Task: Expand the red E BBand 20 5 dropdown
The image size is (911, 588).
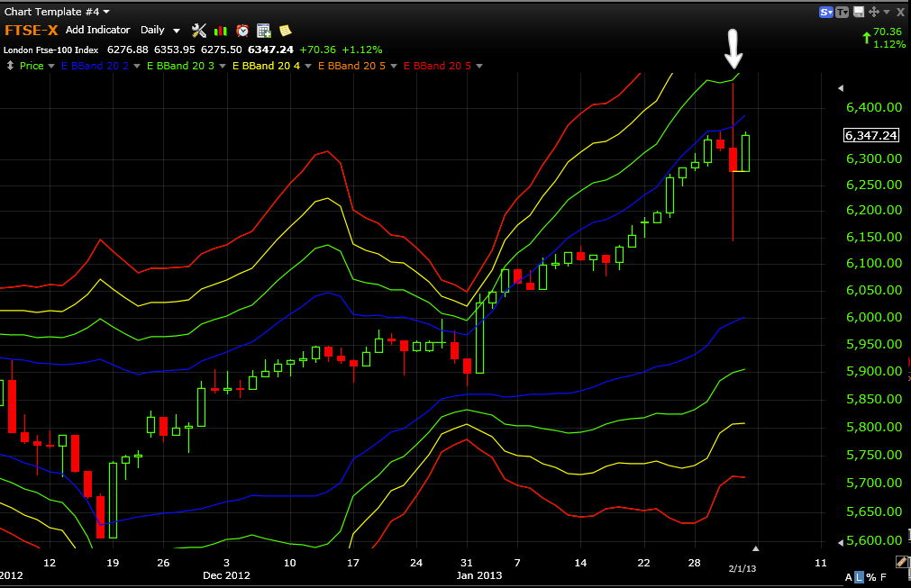Action: click(479, 66)
